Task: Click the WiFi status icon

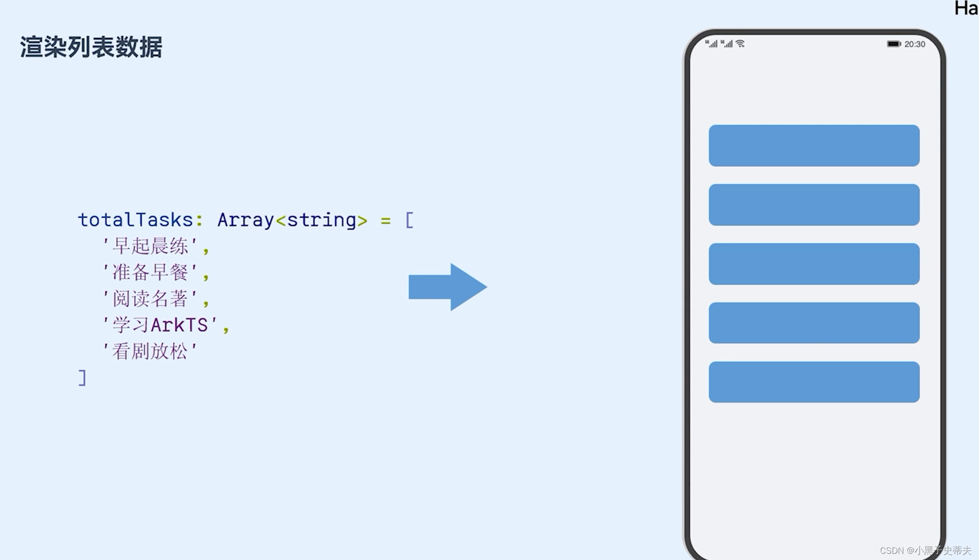Action: coord(742,44)
